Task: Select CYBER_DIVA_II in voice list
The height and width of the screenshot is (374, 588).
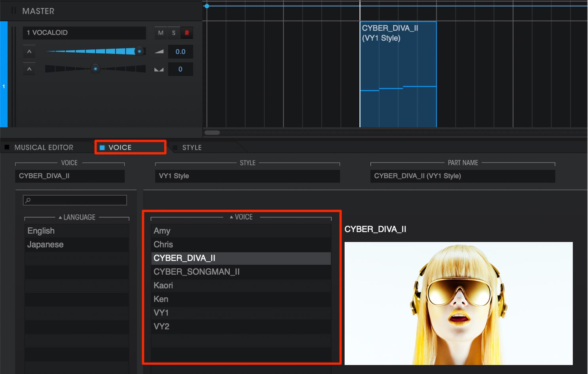Action: pyautogui.click(x=241, y=258)
